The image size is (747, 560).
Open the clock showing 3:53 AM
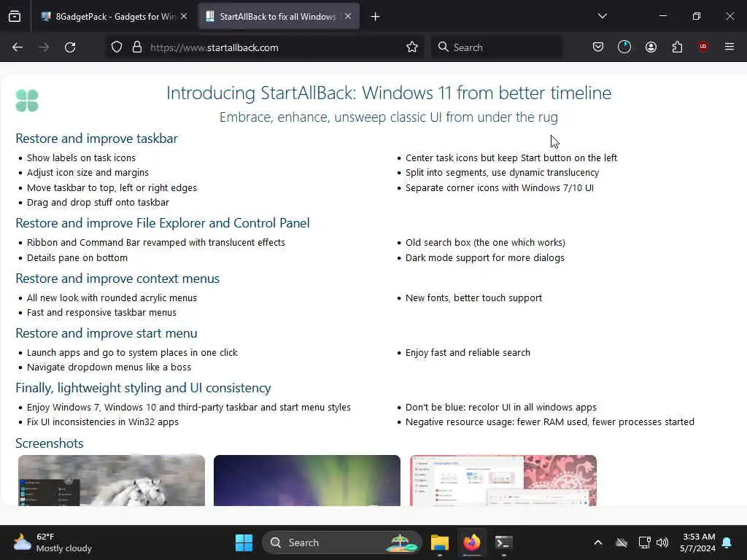(x=698, y=542)
